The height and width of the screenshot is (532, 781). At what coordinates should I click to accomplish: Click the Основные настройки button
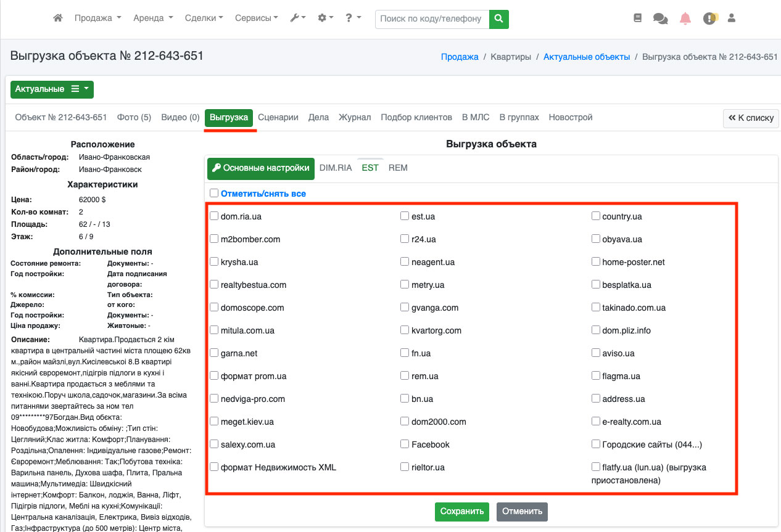[x=260, y=168]
